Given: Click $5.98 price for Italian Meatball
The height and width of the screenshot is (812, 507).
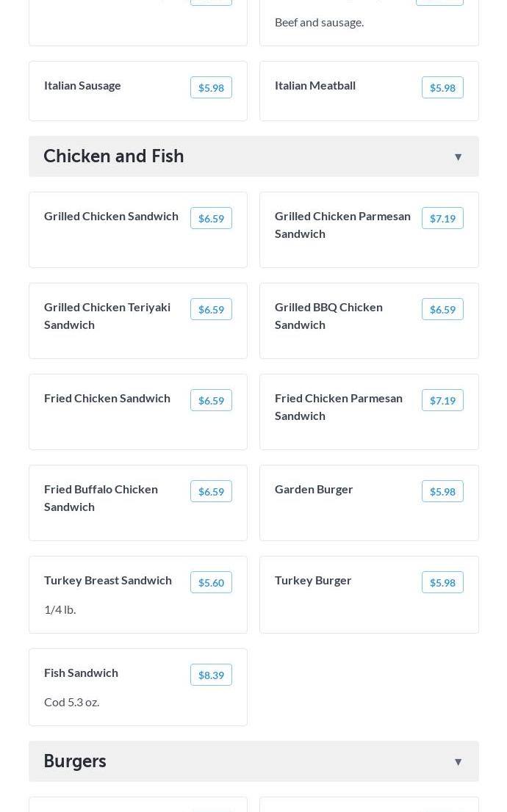Looking at the screenshot, I should point(442,87).
